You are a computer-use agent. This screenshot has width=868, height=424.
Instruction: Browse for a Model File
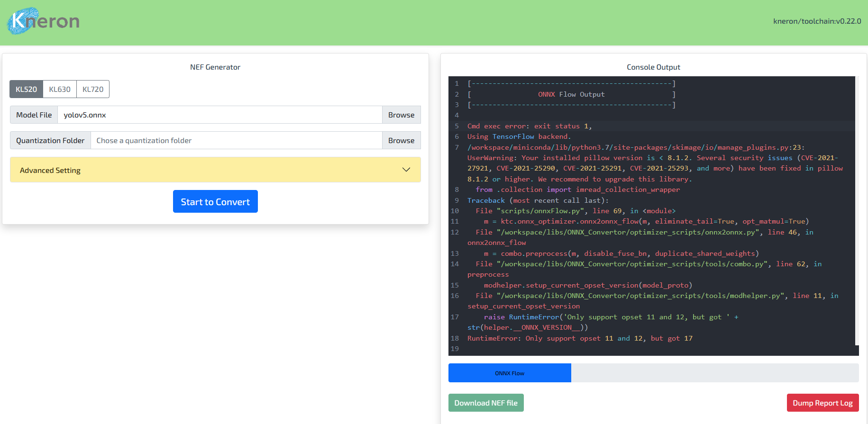pos(401,115)
